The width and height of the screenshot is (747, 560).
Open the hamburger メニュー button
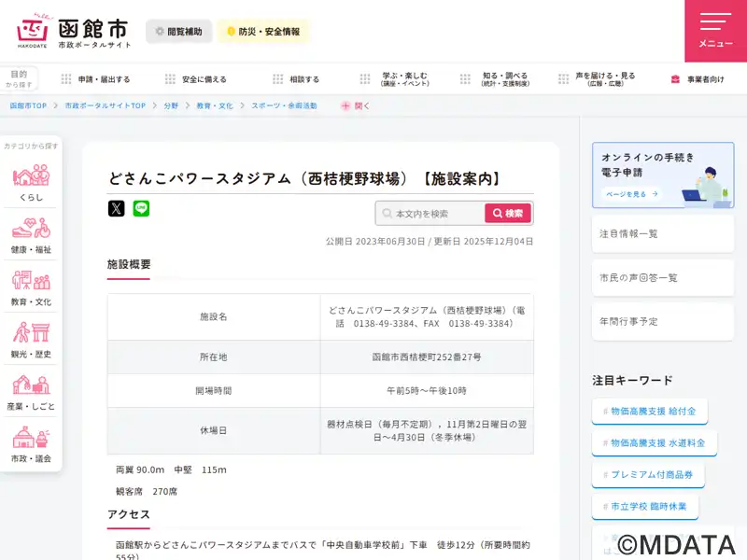click(x=715, y=31)
